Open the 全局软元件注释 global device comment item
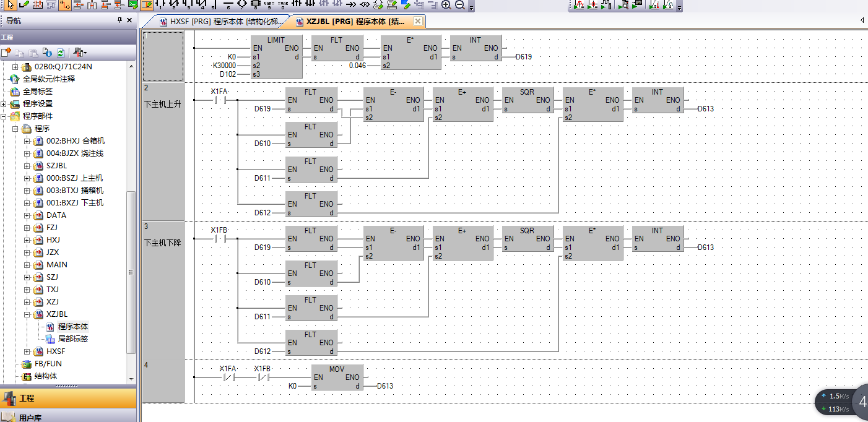Image resolution: width=868 pixels, height=422 pixels. coord(48,79)
